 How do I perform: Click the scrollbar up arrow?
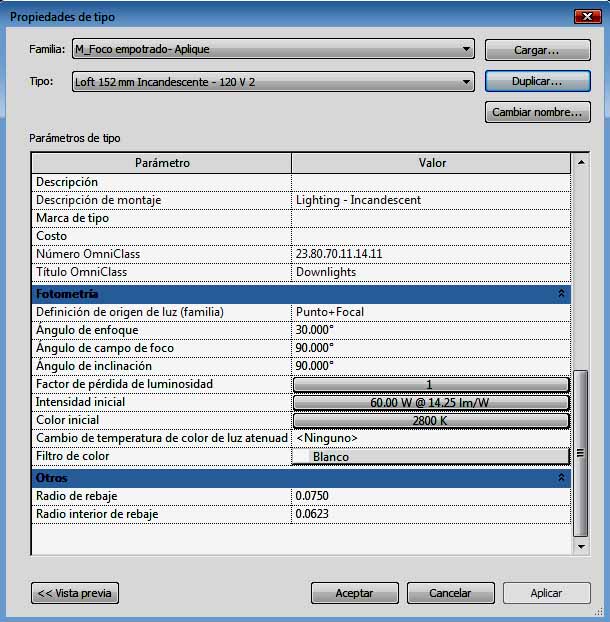581,162
